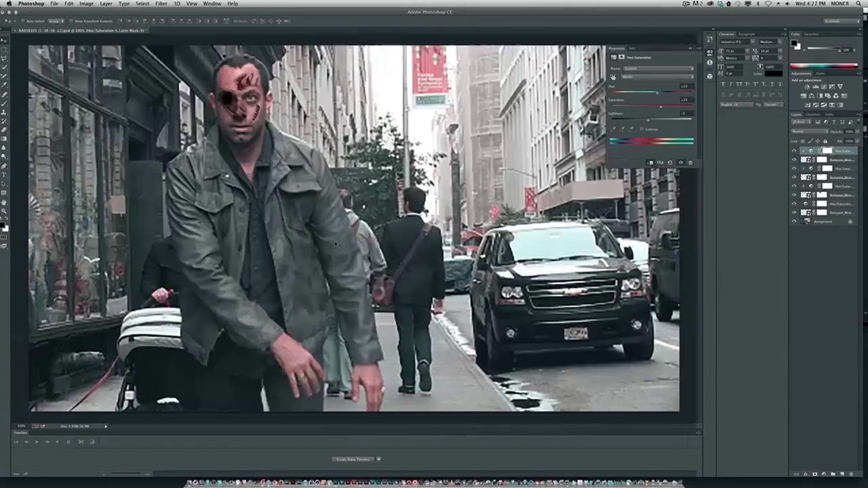Enable the Colorize checkbox
Viewport: 868px width, 488px height.
point(642,129)
